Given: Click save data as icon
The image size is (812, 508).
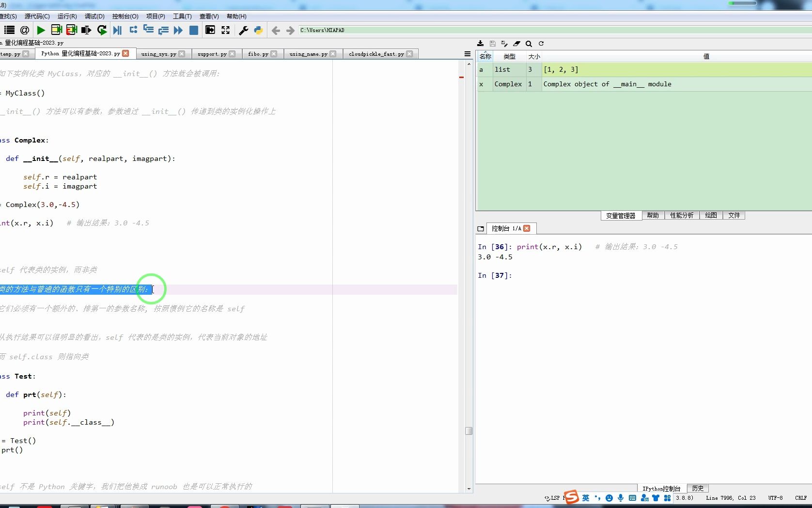Looking at the screenshot, I should [504, 44].
